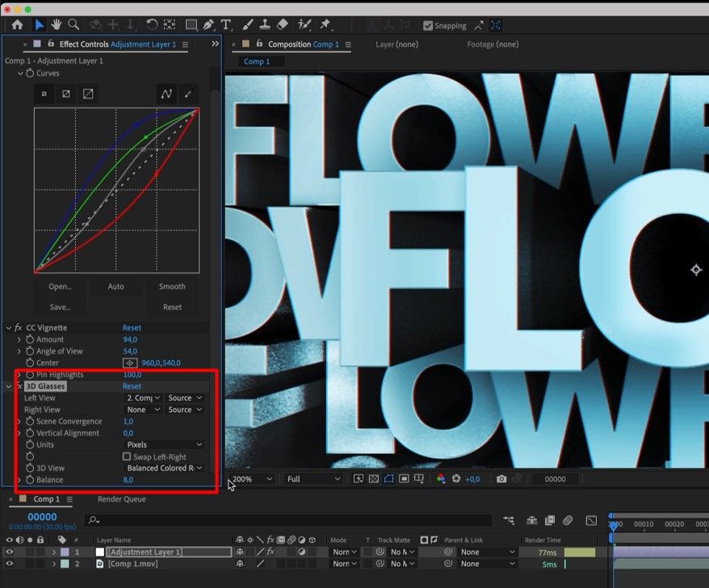Open the Units dropdown set to Pixels

[165, 444]
